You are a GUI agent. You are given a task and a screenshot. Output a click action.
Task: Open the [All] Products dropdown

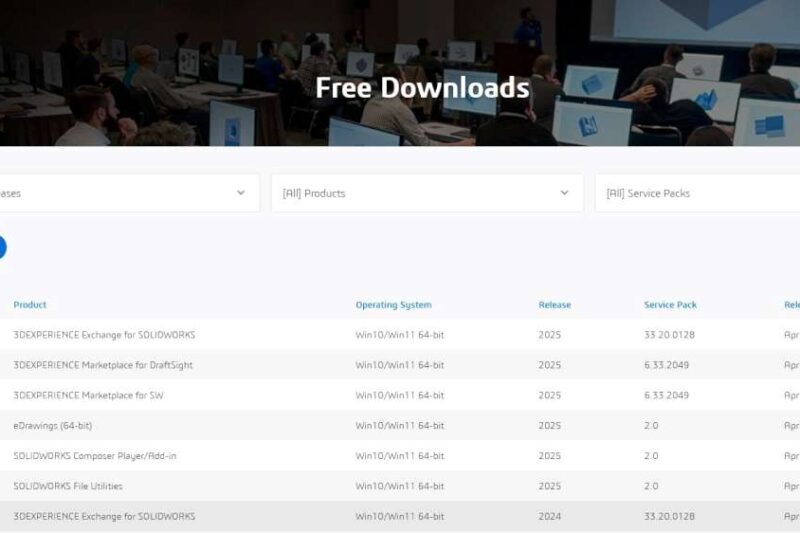point(427,193)
